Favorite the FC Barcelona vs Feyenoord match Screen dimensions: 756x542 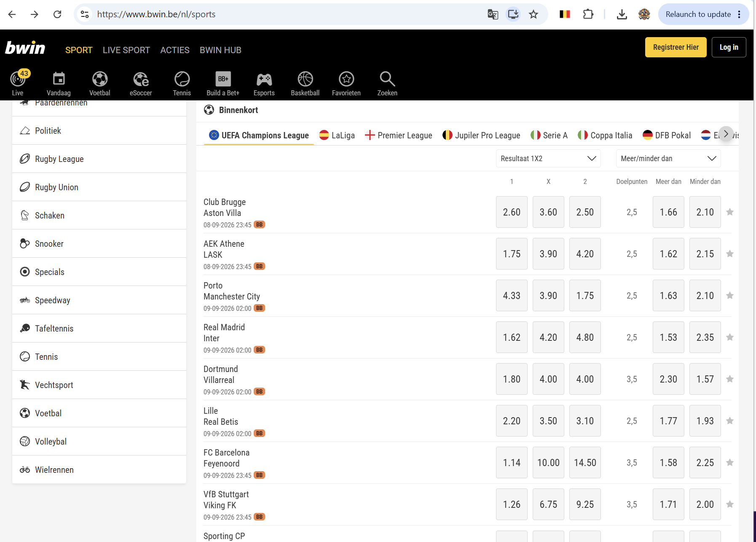pyautogui.click(x=730, y=463)
